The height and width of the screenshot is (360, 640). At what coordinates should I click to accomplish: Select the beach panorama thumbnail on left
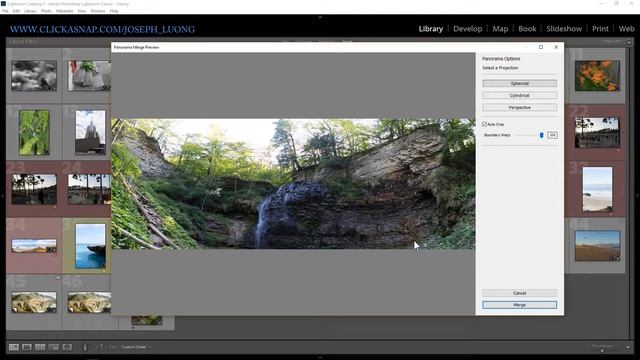34,246
